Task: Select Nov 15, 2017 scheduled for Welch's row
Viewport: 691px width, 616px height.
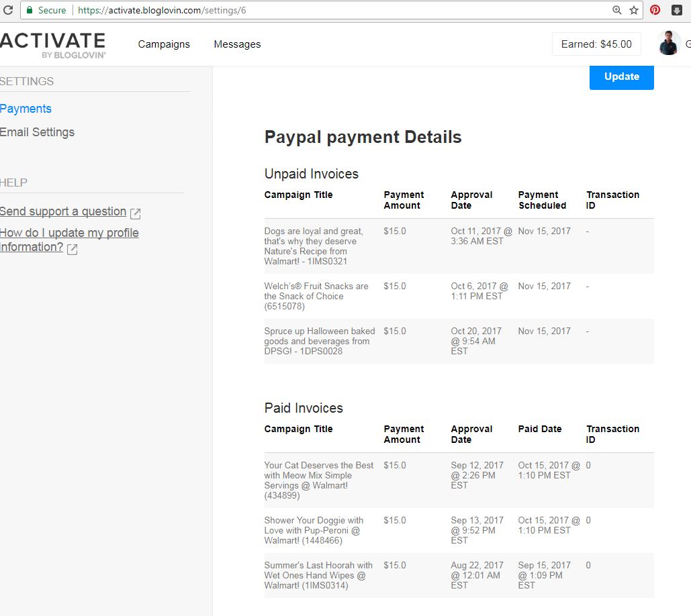Action: (544, 287)
